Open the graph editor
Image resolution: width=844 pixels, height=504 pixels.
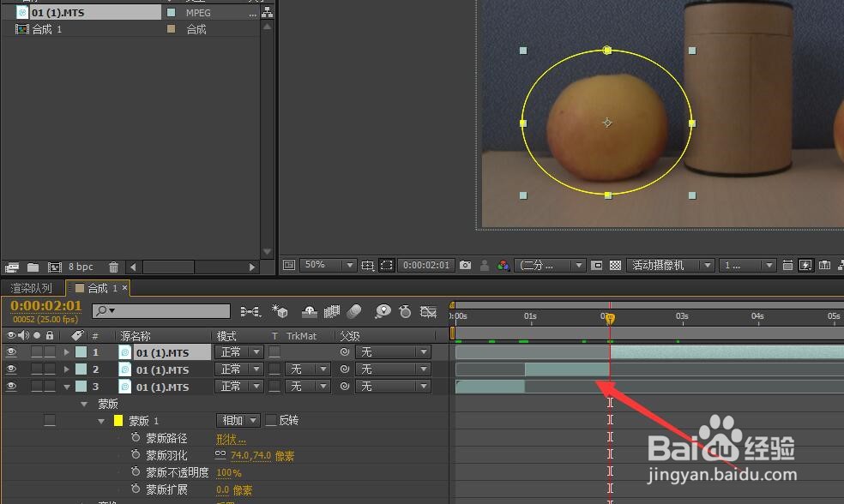pyautogui.click(x=428, y=311)
